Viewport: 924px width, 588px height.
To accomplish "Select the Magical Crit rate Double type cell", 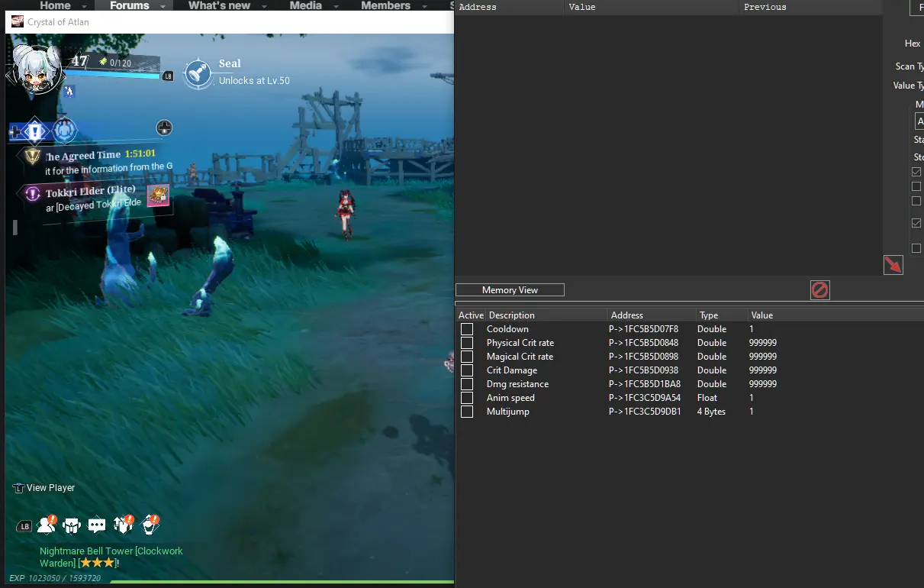I will [x=712, y=357].
